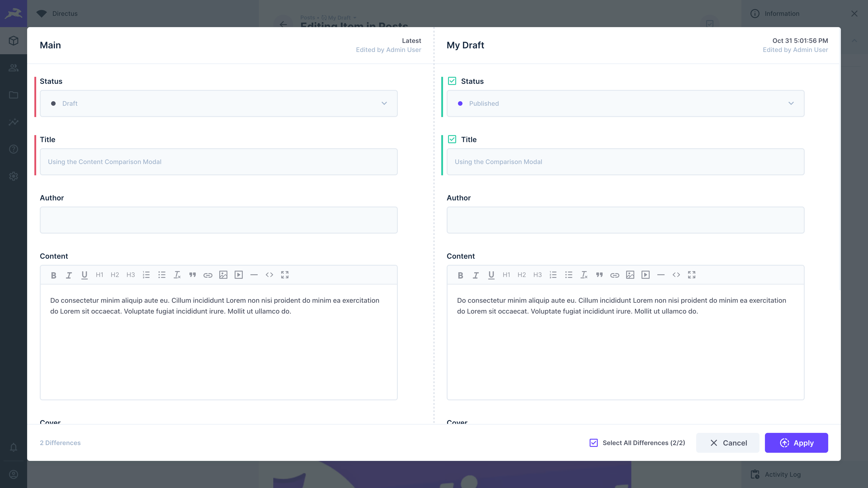
Task: View the 2 Differences link
Action: (x=60, y=443)
